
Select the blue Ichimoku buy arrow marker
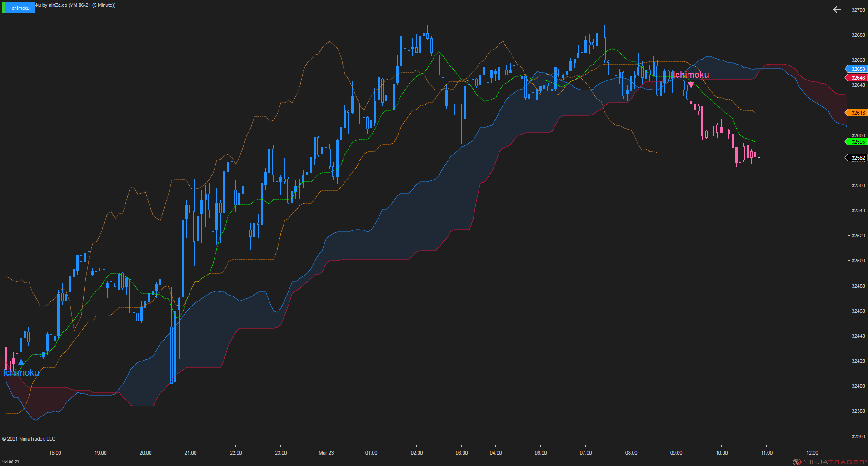point(21,362)
